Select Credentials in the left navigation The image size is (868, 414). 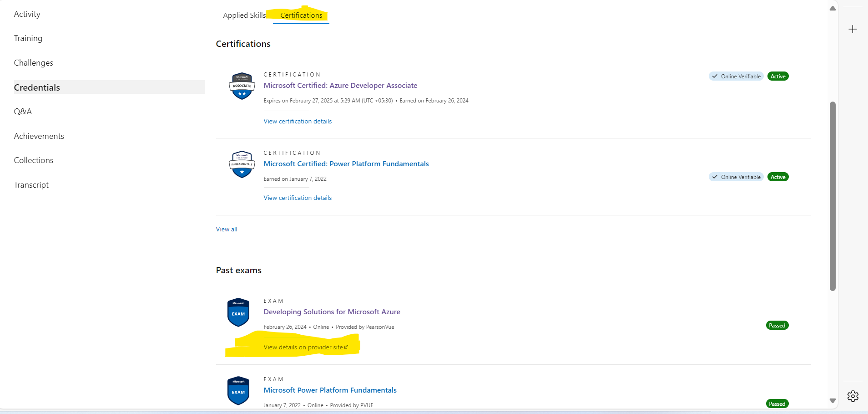(109, 87)
